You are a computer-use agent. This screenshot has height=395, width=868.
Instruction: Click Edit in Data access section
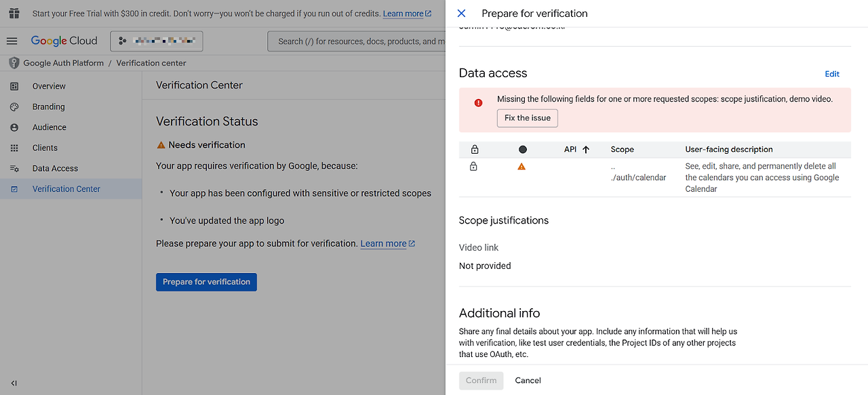(832, 74)
